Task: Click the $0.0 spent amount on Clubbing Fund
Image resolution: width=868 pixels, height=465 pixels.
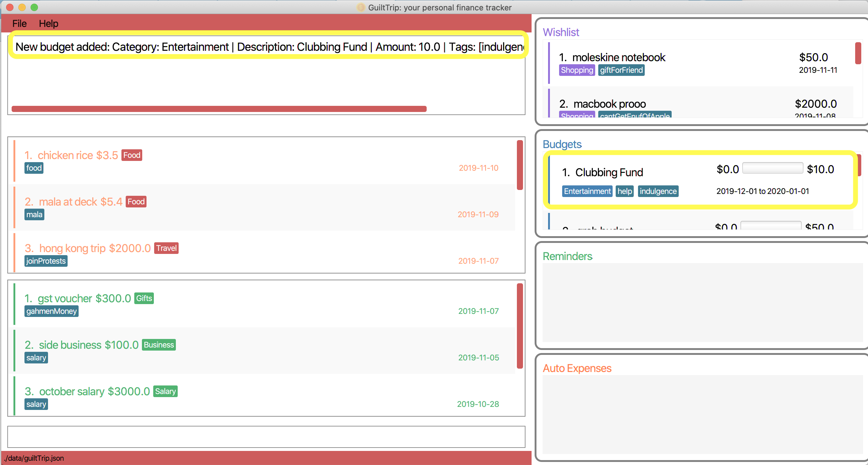Action: (728, 169)
